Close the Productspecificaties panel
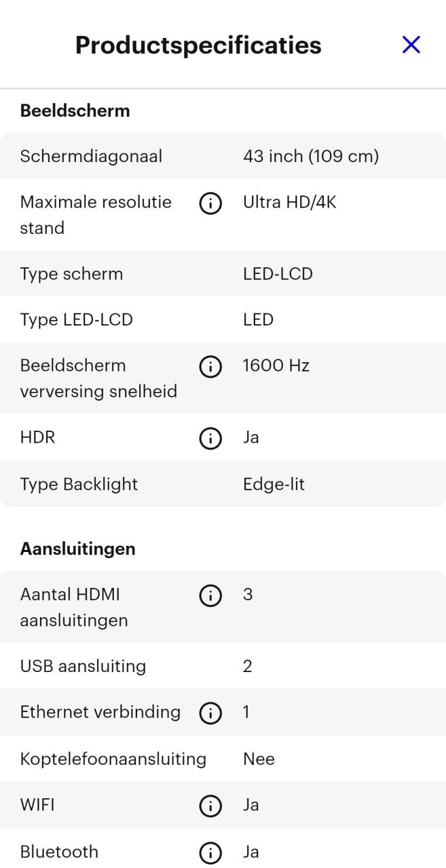 click(x=411, y=45)
